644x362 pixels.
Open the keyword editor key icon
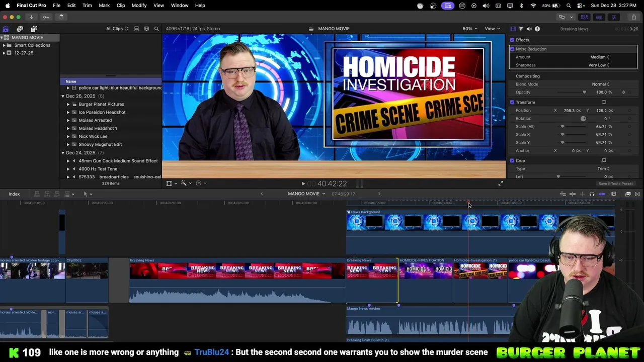pyautogui.click(x=46, y=17)
